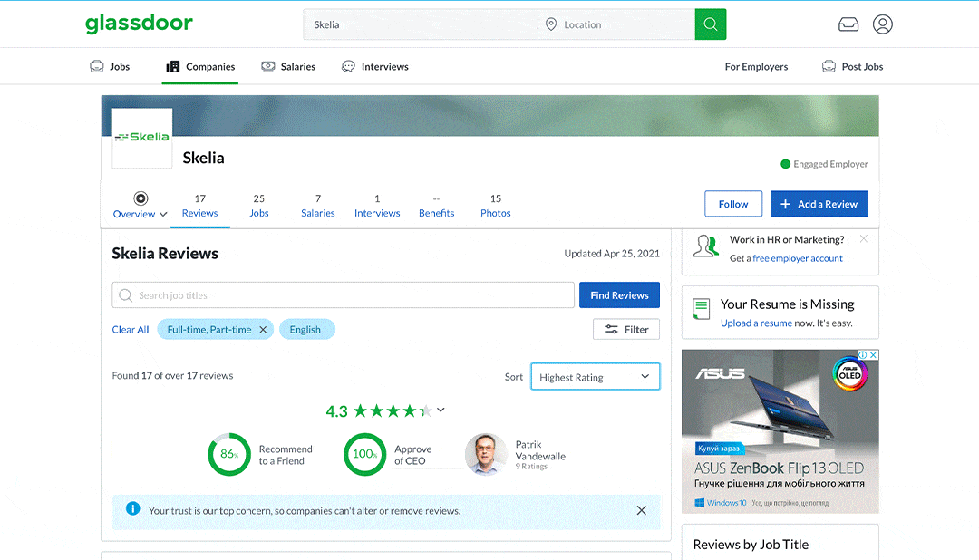This screenshot has height=560, width=979.
Task: Click the Find Reviews button
Action: click(619, 295)
